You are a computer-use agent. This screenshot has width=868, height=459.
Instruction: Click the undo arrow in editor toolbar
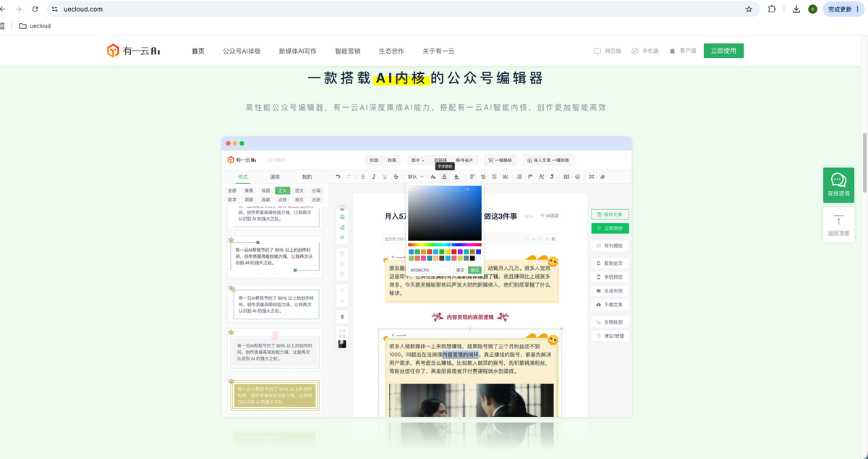(338, 177)
